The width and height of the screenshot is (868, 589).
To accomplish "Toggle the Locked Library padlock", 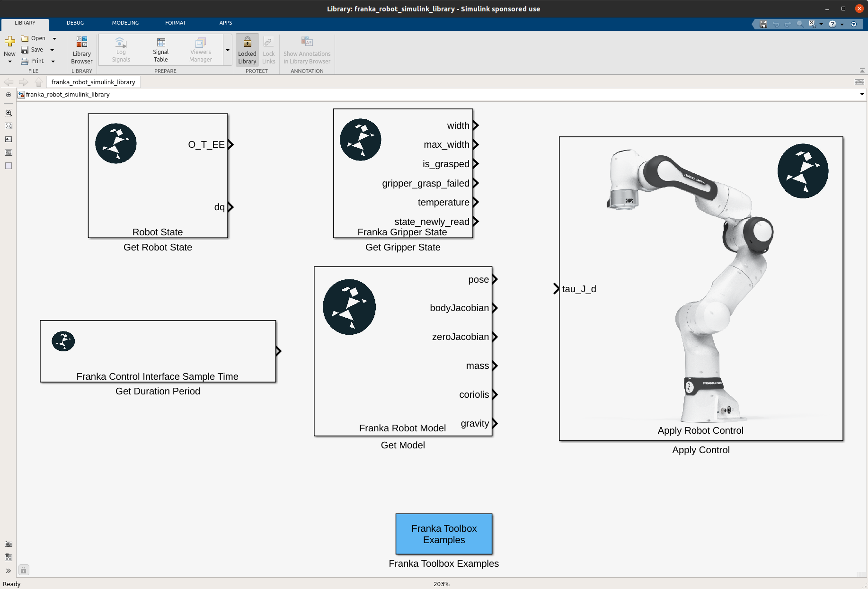I will (x=247, y=50).
